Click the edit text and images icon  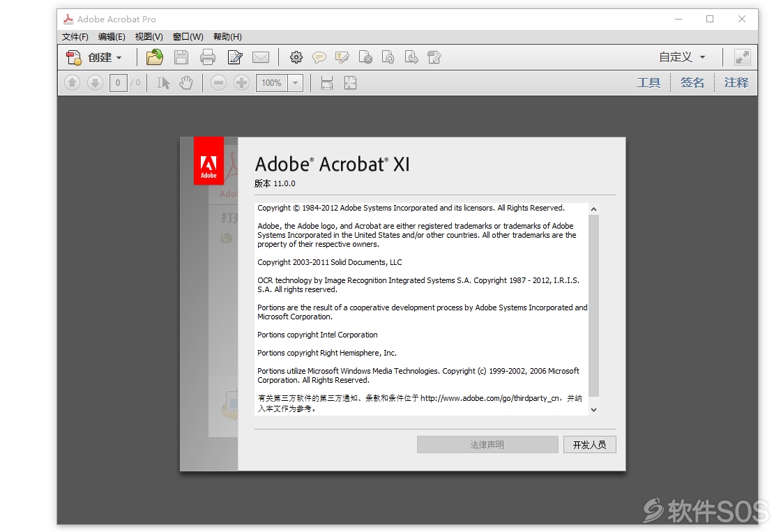[x=434, y=57]
